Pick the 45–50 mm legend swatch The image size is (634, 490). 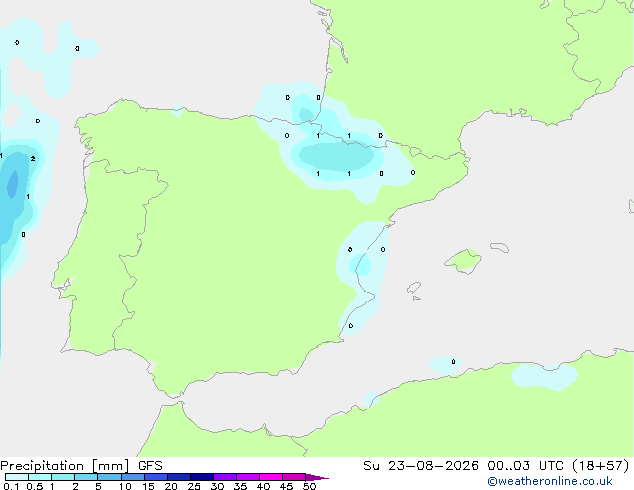coord(294,477)
